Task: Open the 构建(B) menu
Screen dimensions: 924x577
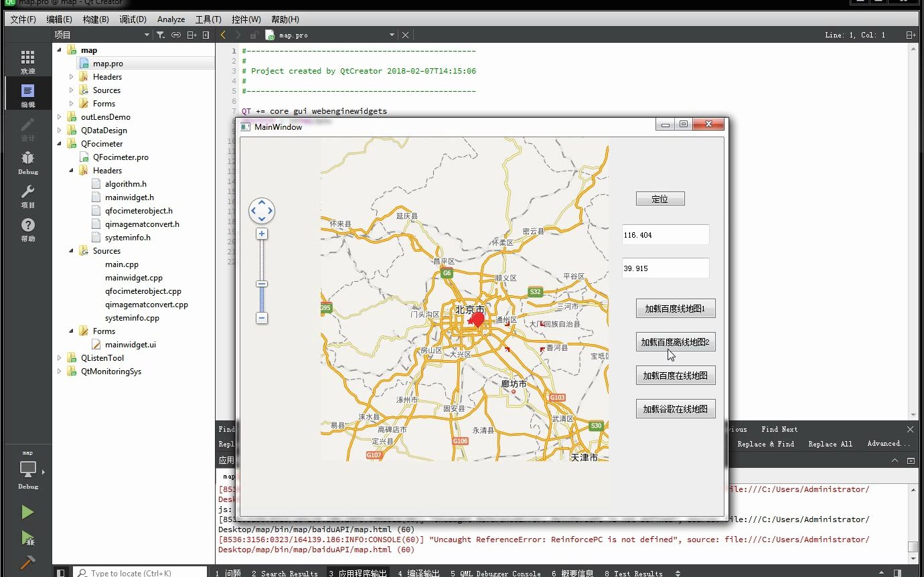Action: coord(96,19)
